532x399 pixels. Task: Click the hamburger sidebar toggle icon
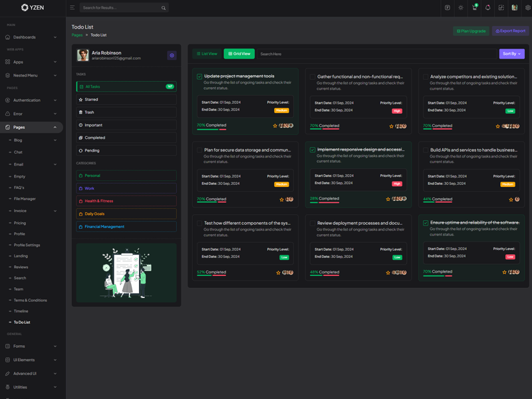coord(72,8)
